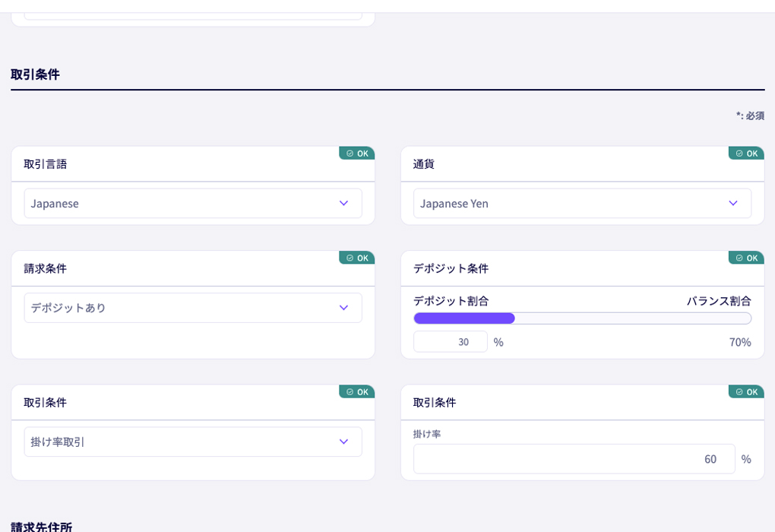The image size is (775, 532).
Task: Click the 70% balance value
Action: pyautogui.click(x=740, y=342)
